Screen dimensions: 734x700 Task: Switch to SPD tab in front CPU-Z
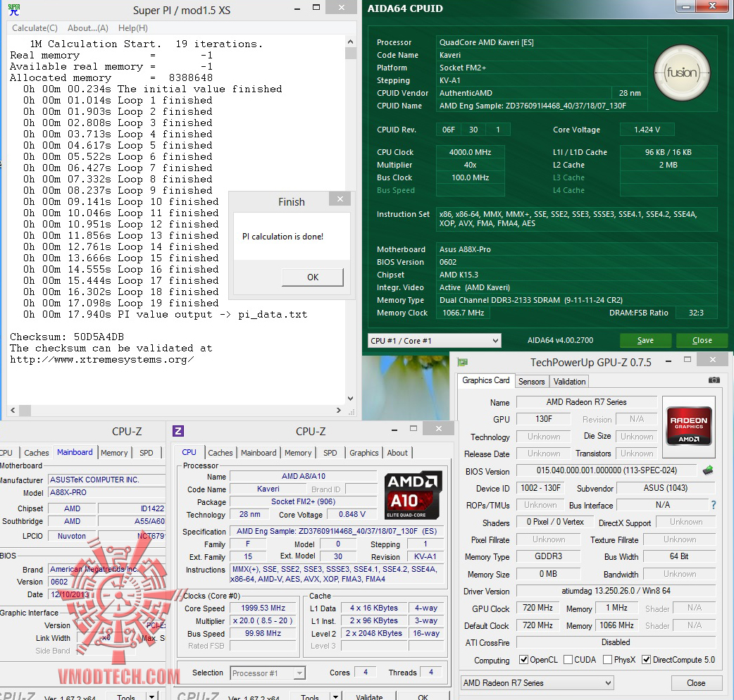coord(330,453)
